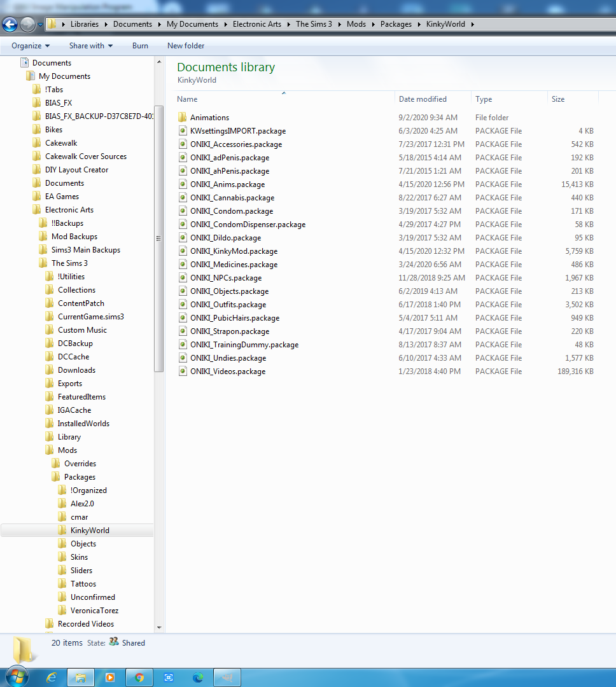Select the ONIKI_NPCs.package file icon
This screenshot has width=616, height=687.
183,278
